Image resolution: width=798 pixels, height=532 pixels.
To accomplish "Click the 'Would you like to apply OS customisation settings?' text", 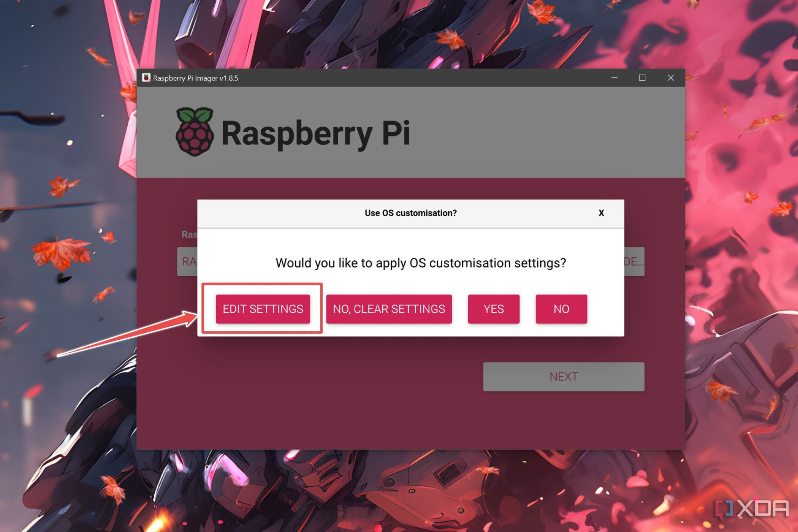I will tap(421, 263).
